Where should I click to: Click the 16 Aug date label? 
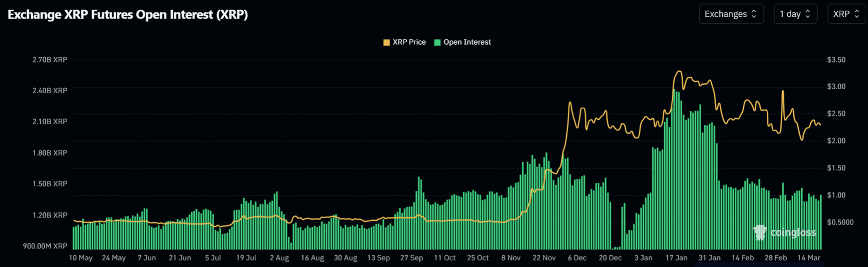click(312, 257)
